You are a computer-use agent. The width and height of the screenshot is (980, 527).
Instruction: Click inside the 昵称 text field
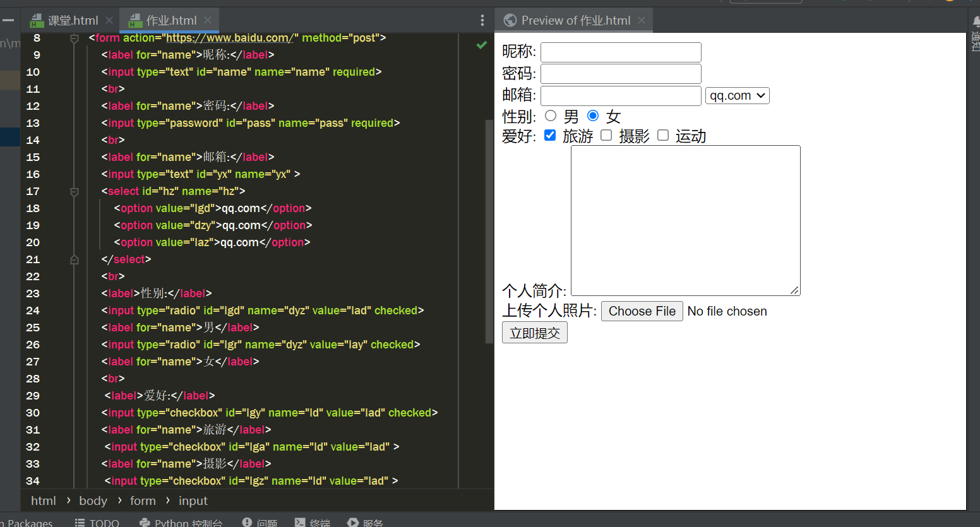621,52
